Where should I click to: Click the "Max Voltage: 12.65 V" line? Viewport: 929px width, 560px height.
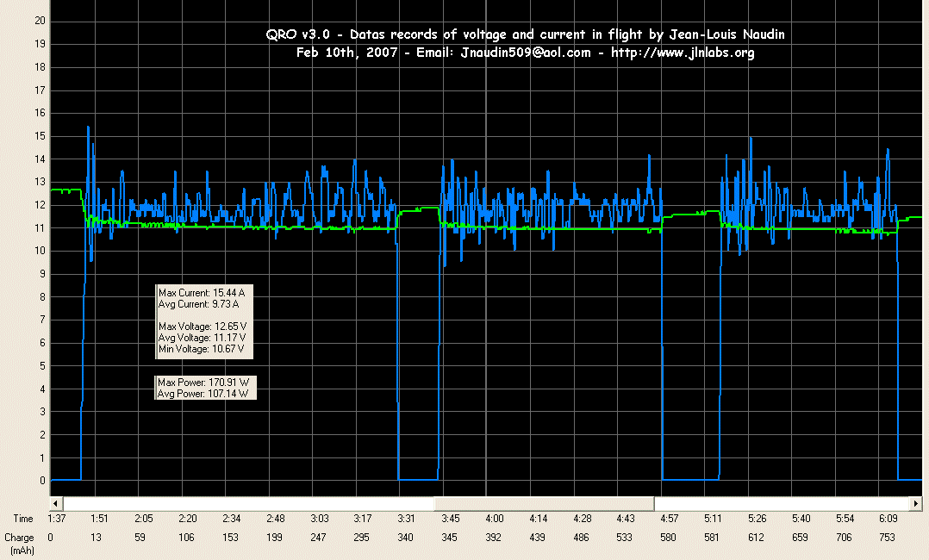[x=203, y=327]
